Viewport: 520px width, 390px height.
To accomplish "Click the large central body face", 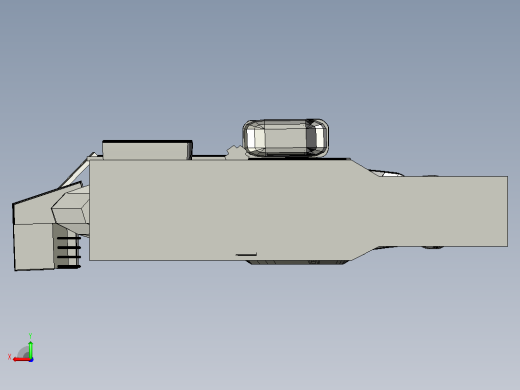I will pos(220,210).
